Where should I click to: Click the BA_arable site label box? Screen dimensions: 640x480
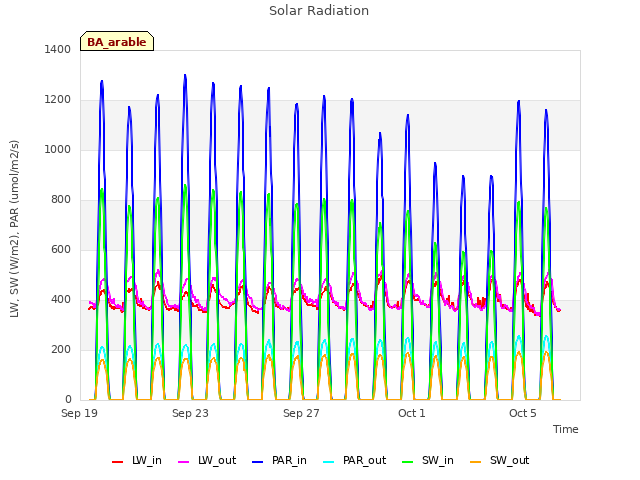coord(117,41)
